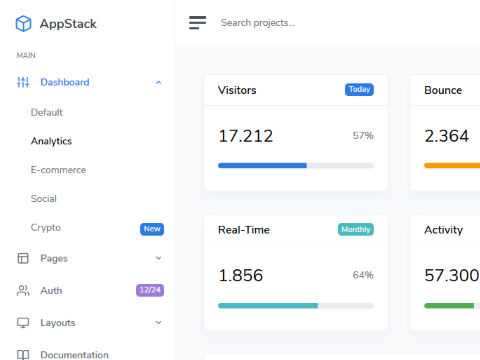Image resolution: width=480 pixels, height=360 pixels.
Task: Click the Auth users icon
Action: tap(23, 290)
